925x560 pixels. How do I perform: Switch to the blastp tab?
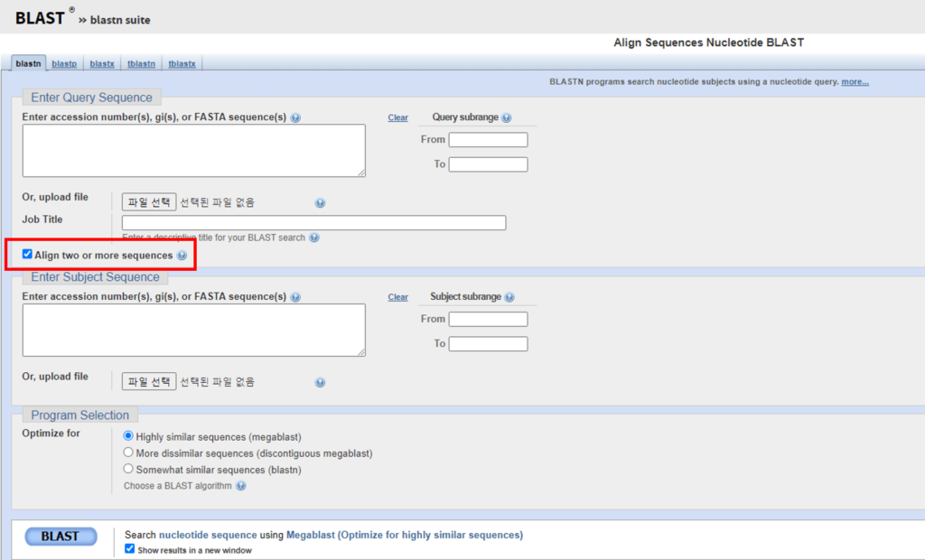click(x=64, y=64)
